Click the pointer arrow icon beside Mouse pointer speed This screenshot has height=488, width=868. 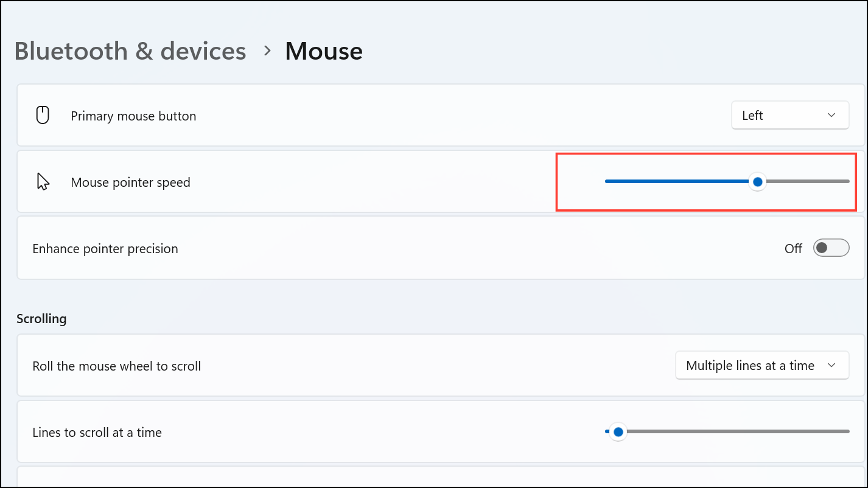[43, 181]
